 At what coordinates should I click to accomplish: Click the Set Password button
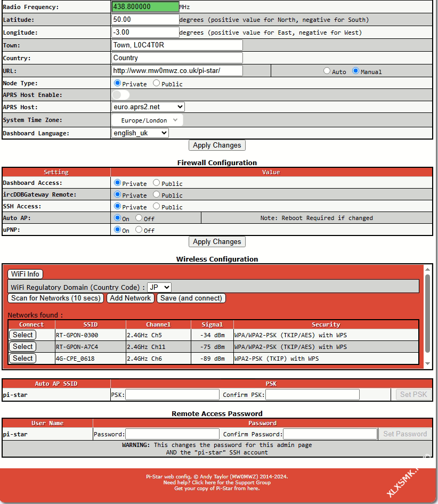pyautogui.click(x=405, y=434)
